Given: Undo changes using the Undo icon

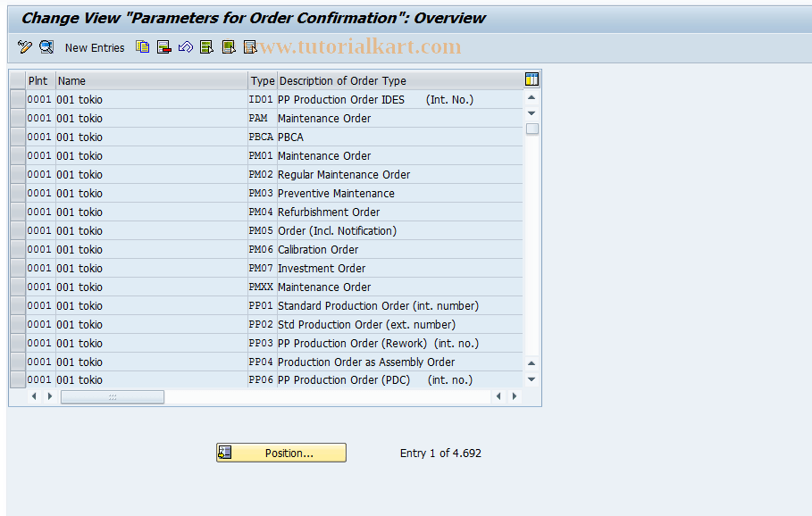Looking at the screenshot, I should pos(185,47).
